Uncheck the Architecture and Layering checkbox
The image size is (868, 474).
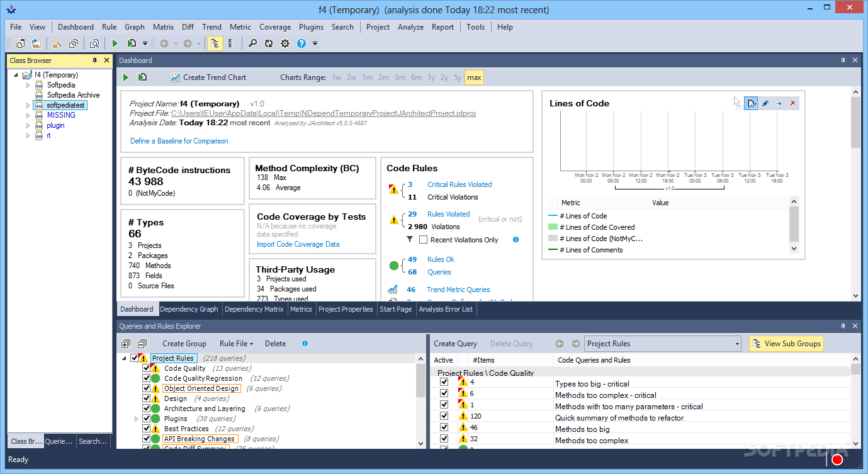coord(147,409)
